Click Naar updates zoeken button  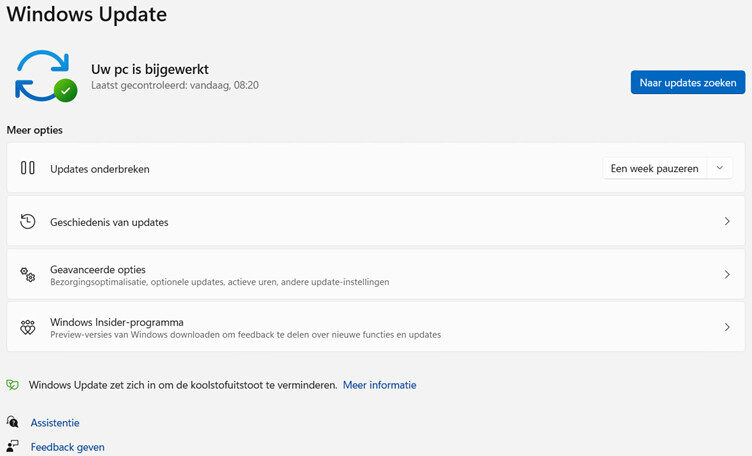688,82
